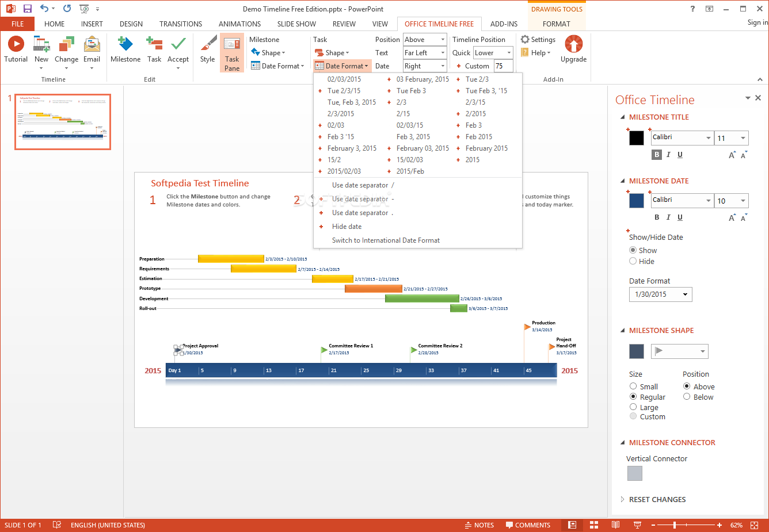Viewport: 769px width, 532px height.
Task: Click the Undo arrow in the quick access toolbar
Action: point(44,9)
